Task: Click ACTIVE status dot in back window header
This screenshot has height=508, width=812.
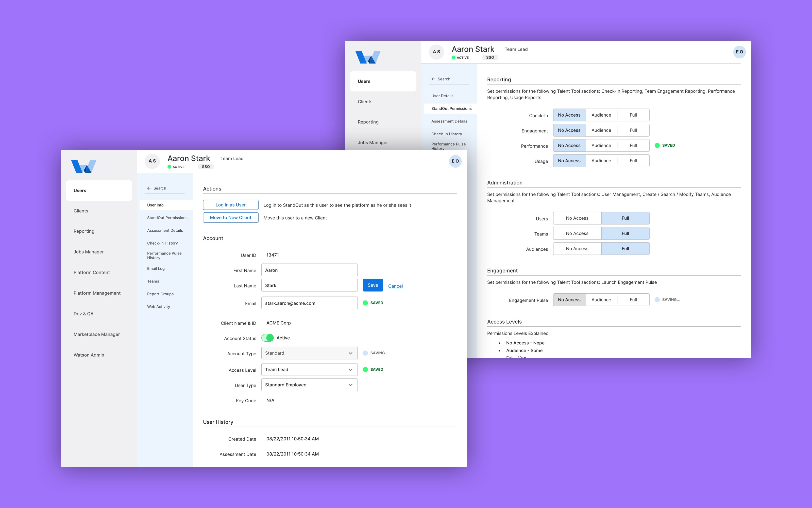Action: tap(454, 57)
